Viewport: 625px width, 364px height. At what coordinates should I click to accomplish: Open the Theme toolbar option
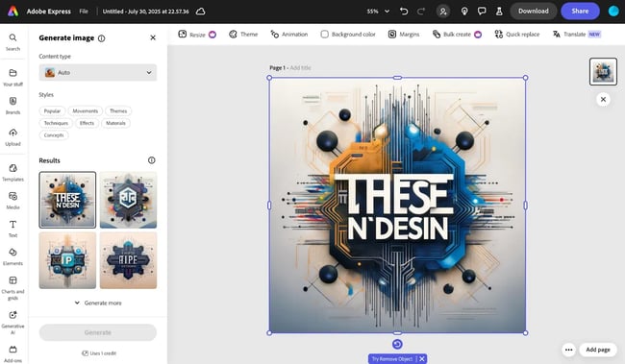pos(243,35)
